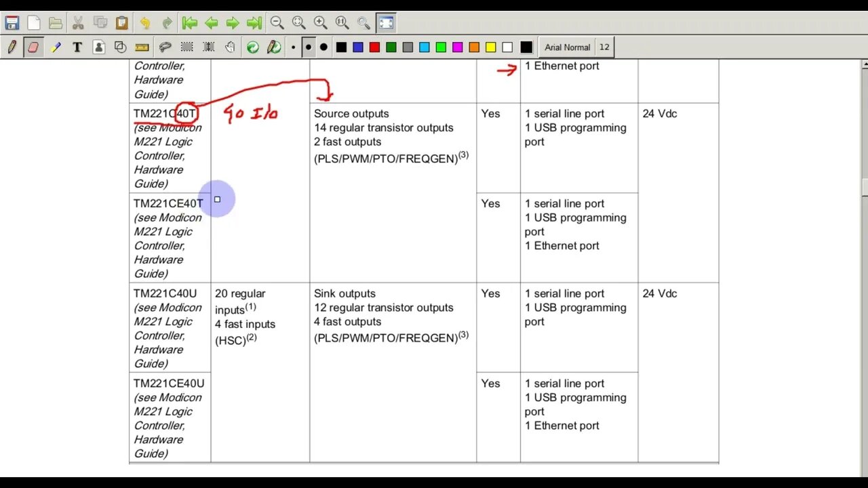The image size is (868, 488).
Task: Click '12 regular transistor outputs' text
Action: click(384, 308)
